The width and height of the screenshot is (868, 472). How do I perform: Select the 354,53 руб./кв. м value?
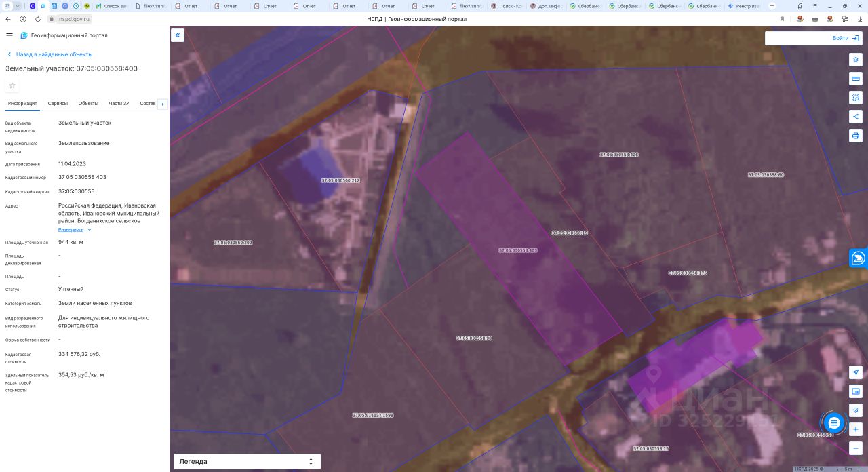[81, 374]
